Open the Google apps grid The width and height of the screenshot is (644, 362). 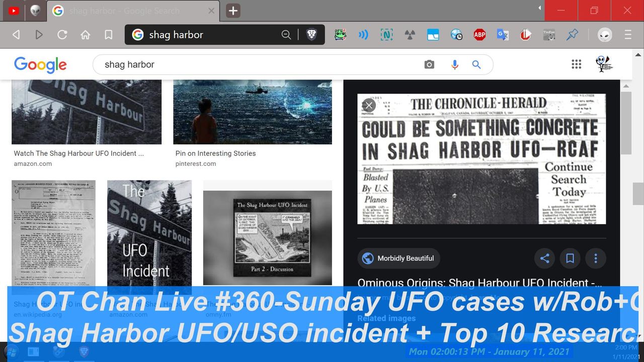tap(577, 64)
